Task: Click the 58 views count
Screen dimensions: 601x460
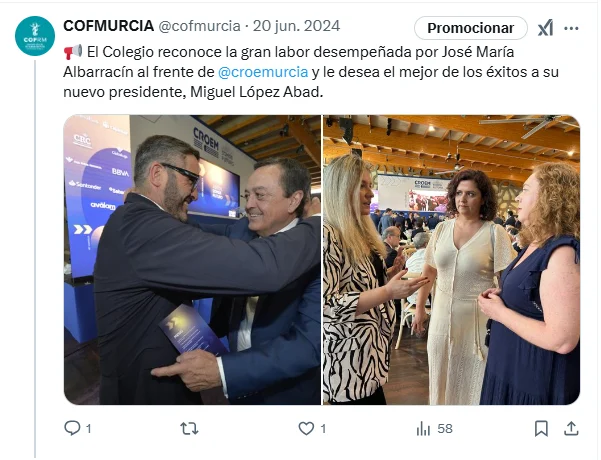Action: tap(445, 429)
